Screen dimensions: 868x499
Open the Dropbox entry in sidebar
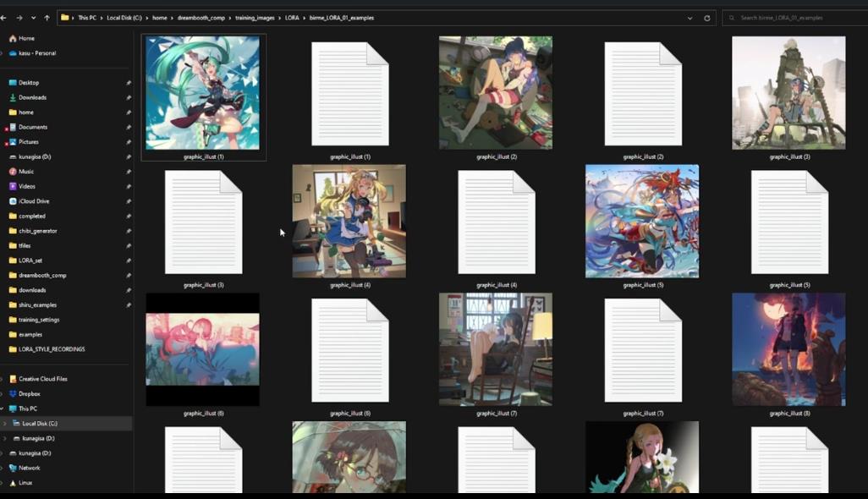(29, 394)
